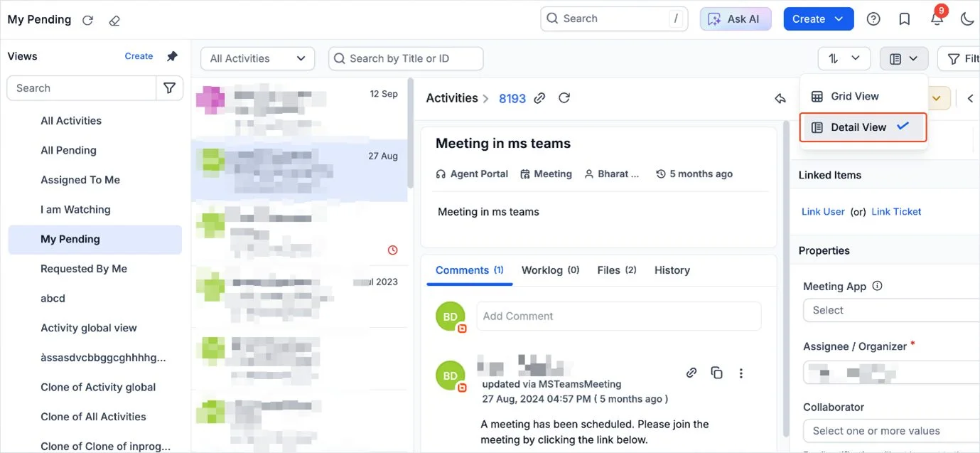Click Activities breadcrumb

coord(451,98)
